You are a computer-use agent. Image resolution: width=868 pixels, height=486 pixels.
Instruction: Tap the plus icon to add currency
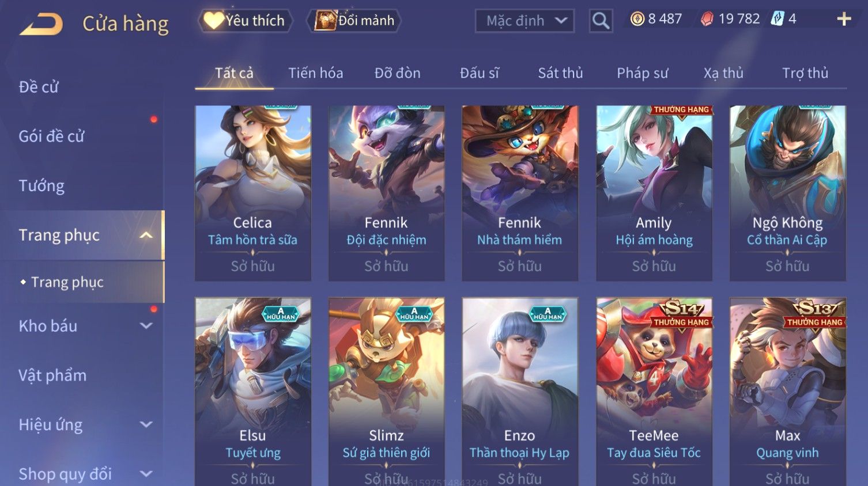(x=844, y=20)
